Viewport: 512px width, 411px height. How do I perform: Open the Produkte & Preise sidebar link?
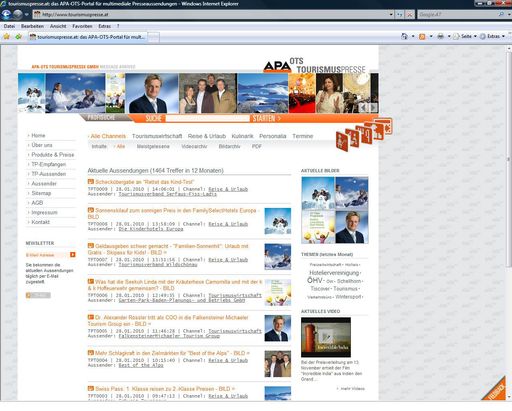click(52, 155)
